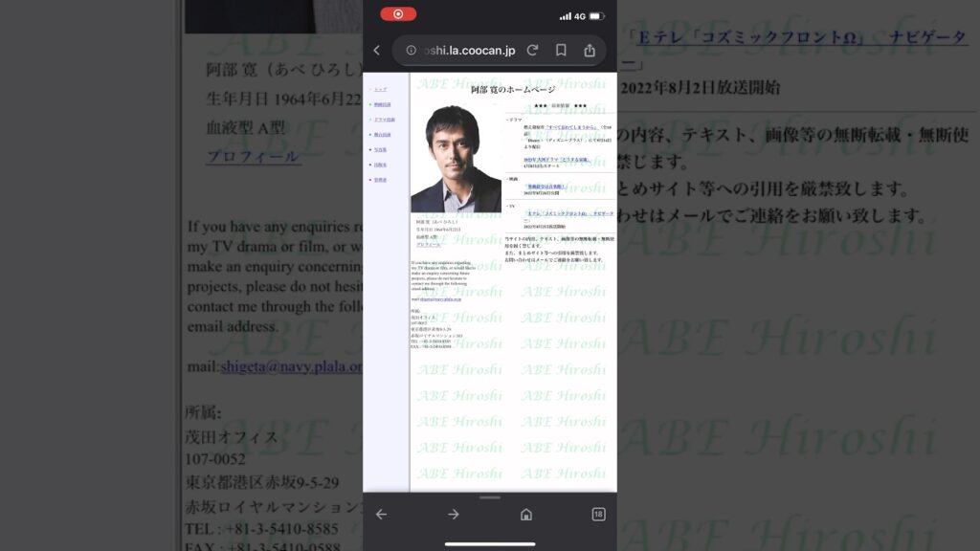Open the tab switcher showing 18 tabs
980x551 pixels.
[x=598, y=515]
